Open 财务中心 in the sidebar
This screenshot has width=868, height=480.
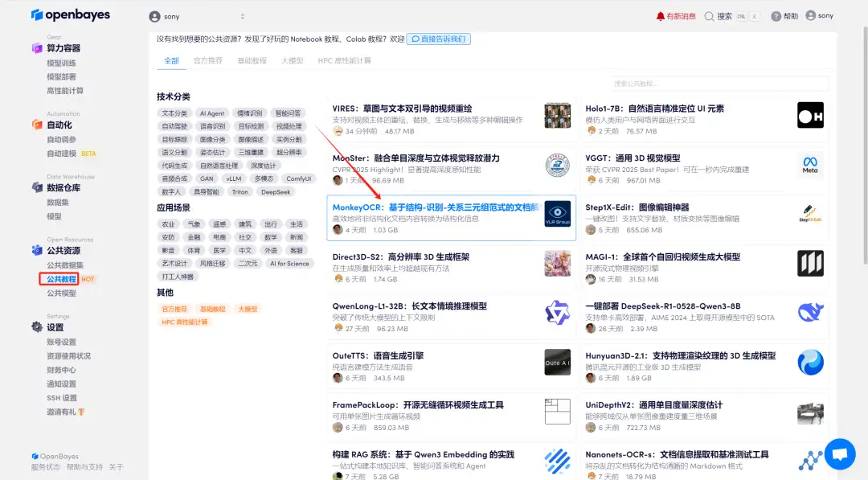click(61, 370)
